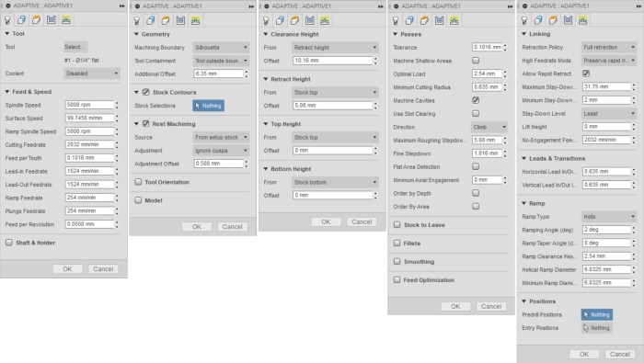
Task: Open the Coolant dropdown
Action: pos(92,74)
